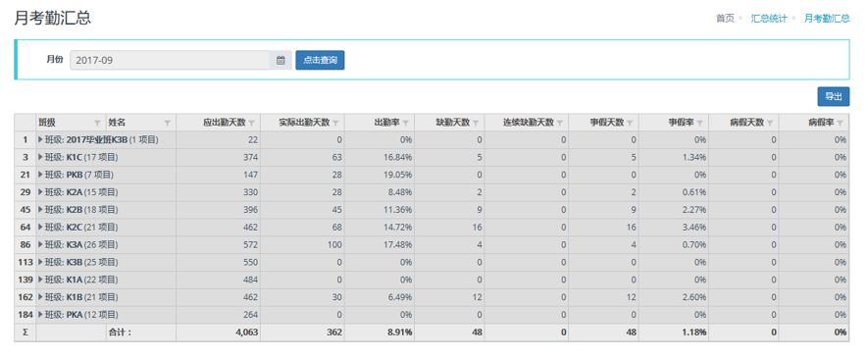
Task: Open filter icon on 出勤率 column
Action: (406, 123)
